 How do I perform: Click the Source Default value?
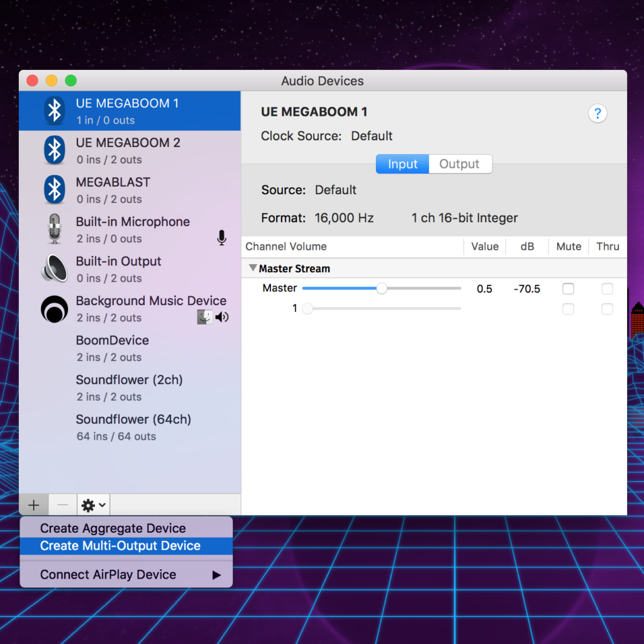coord(336,190)
